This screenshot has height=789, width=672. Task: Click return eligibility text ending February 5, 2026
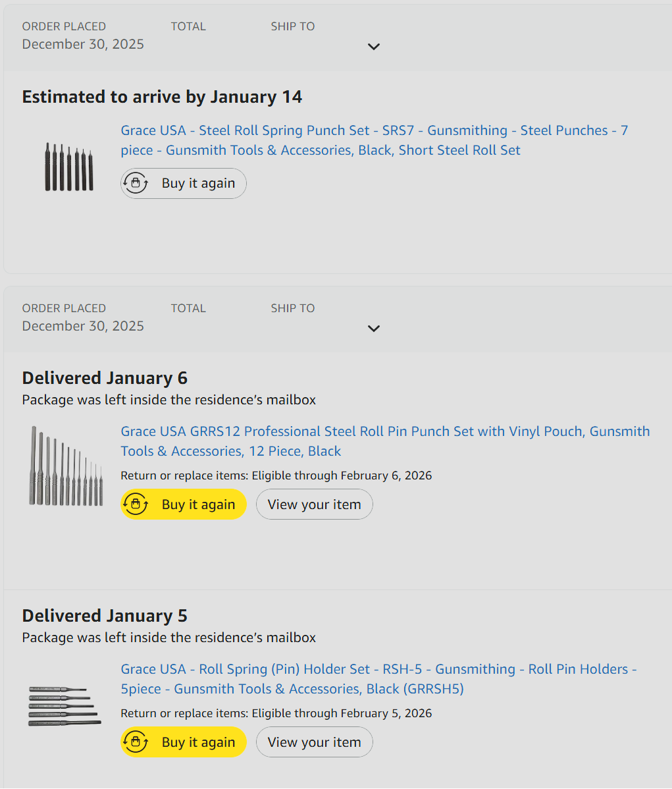click(x=276, y=713)
